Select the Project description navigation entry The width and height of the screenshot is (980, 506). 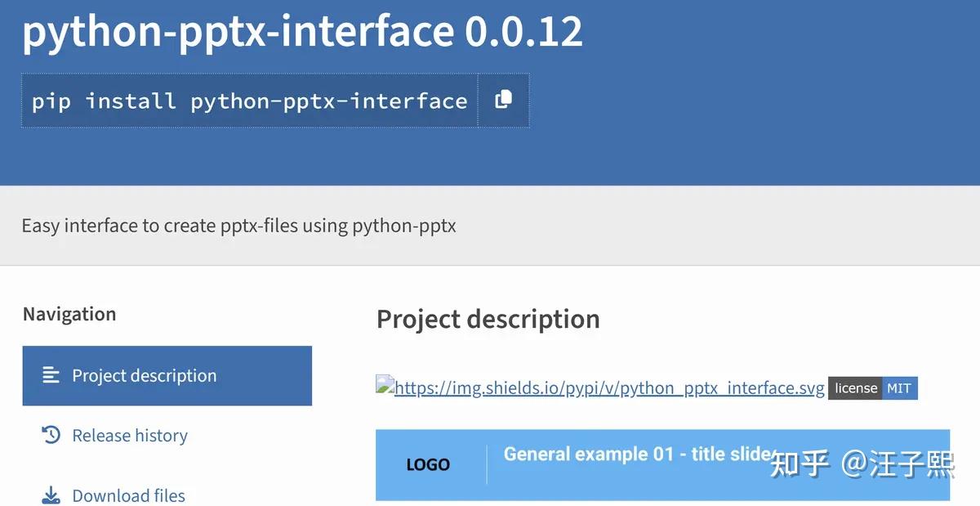click(144, 375)
